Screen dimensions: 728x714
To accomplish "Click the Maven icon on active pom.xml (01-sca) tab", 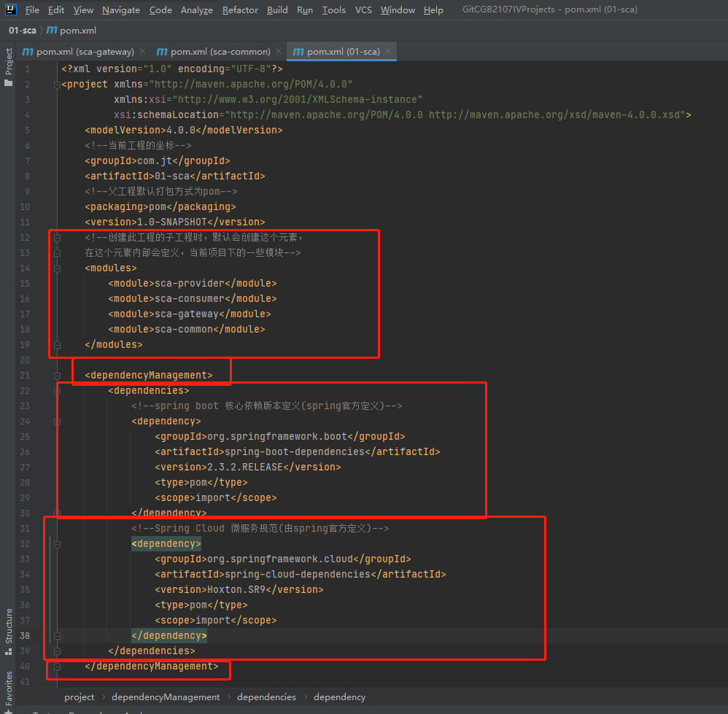I will point(298,52).
